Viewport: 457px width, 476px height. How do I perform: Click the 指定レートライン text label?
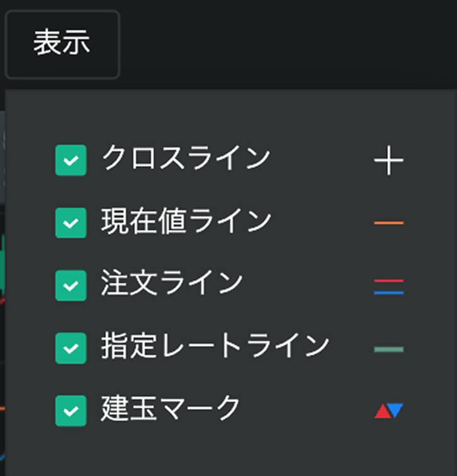215,346
